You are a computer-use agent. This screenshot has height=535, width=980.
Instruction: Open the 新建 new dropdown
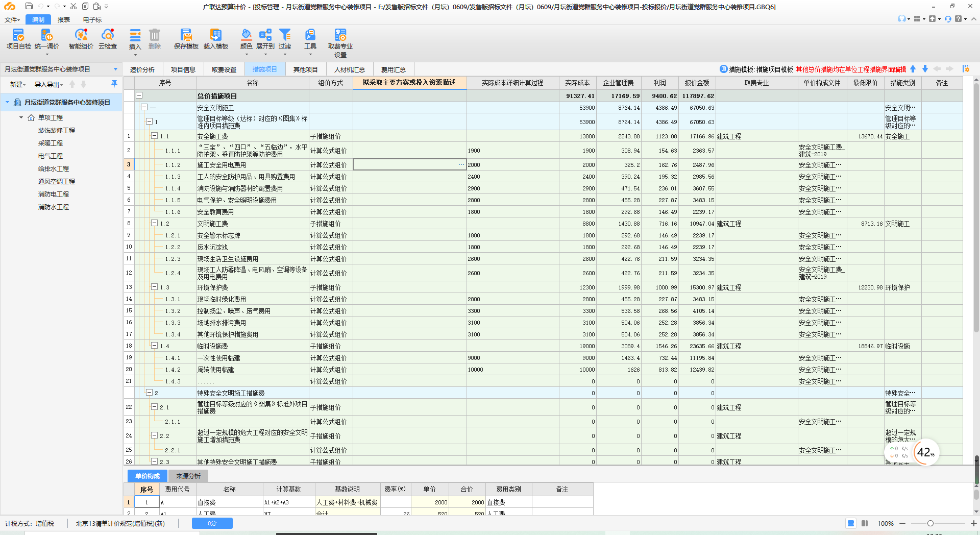[17, 84]
